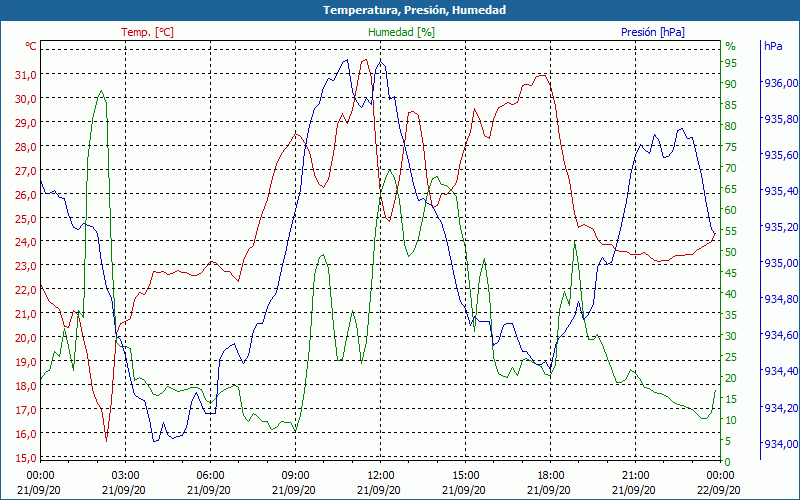800x500 pixels.
Task: Click the 935,40 pressure axis value
Action: (780, 191)
